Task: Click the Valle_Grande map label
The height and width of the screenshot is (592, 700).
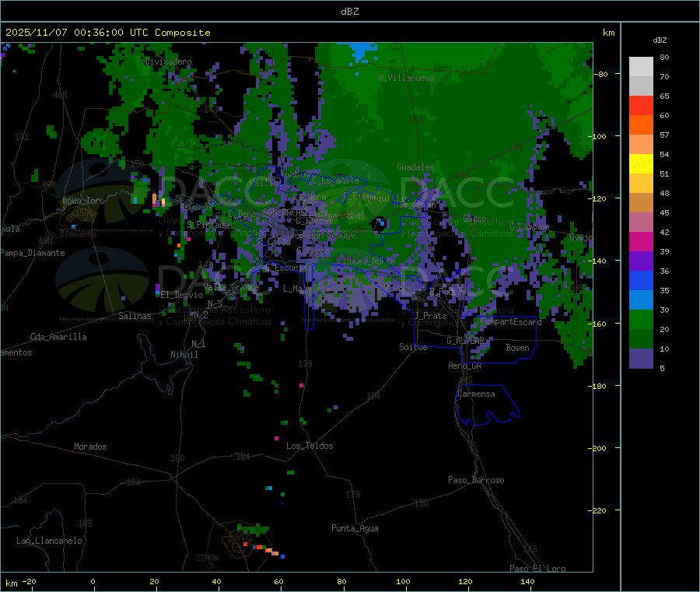Action: click(x=231, y=287)
